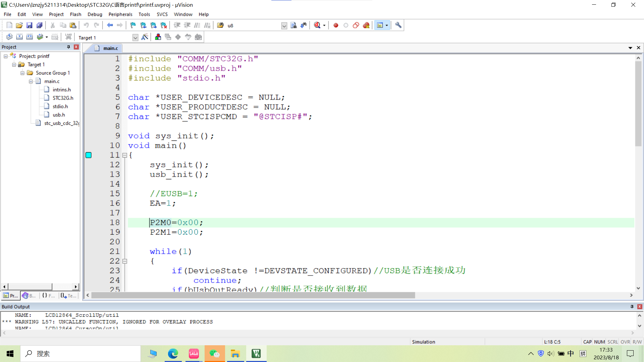Collapse code block at line 11
Image resolution: width=644 pixels, height=362 pixels.
click(125, 155)
